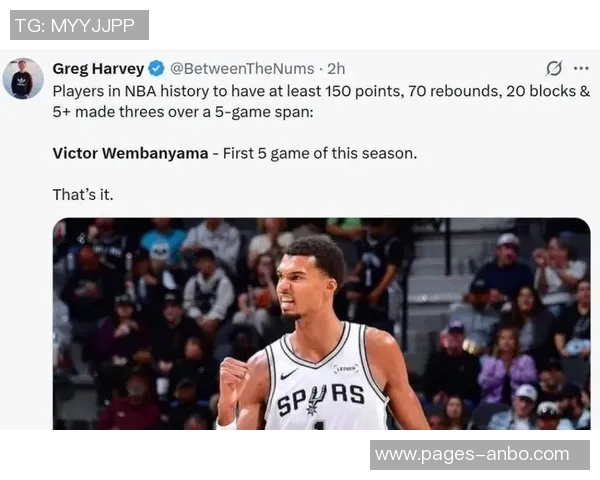The width and height of the screenshot is (600, 480).
Task: Open the Grok slashed-circle icon
Action: 554,69
